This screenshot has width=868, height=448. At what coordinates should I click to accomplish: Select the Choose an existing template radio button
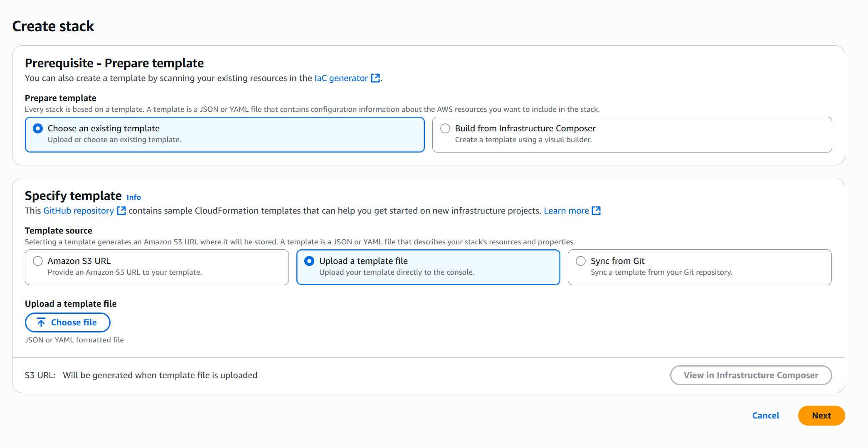(38, 128)
